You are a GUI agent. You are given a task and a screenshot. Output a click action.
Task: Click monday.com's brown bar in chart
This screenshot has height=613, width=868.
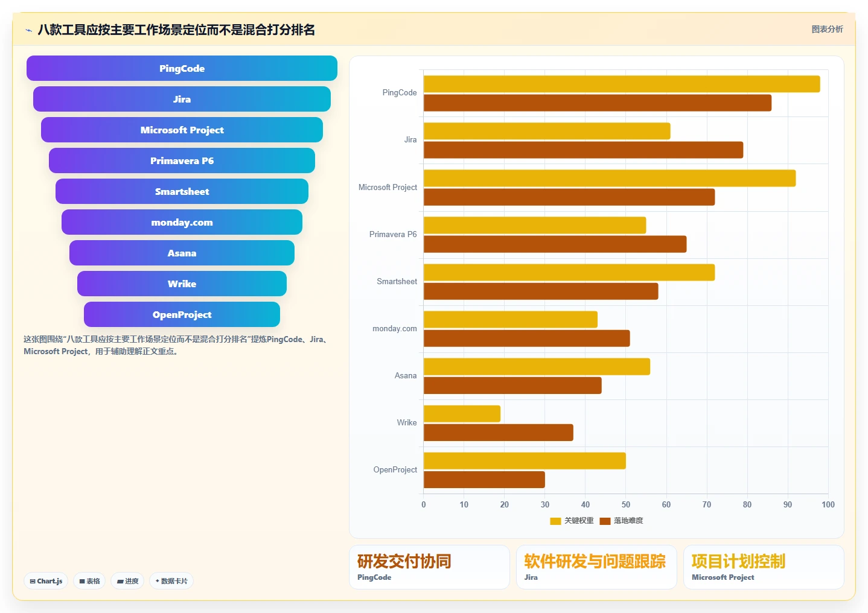(526, 338)
